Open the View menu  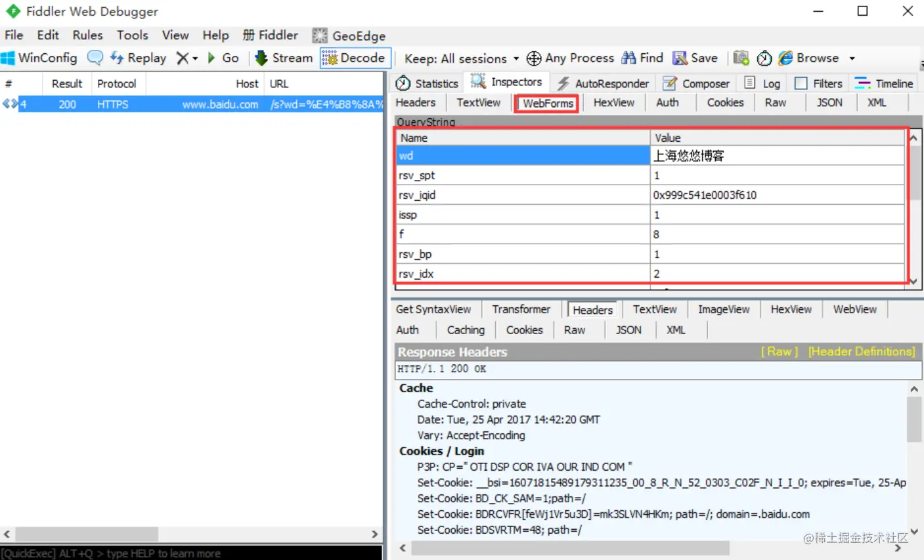coord(175,35)
